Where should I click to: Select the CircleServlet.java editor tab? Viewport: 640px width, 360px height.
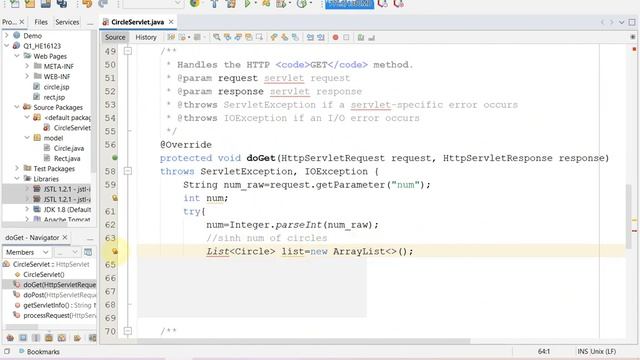coord(138,22)
